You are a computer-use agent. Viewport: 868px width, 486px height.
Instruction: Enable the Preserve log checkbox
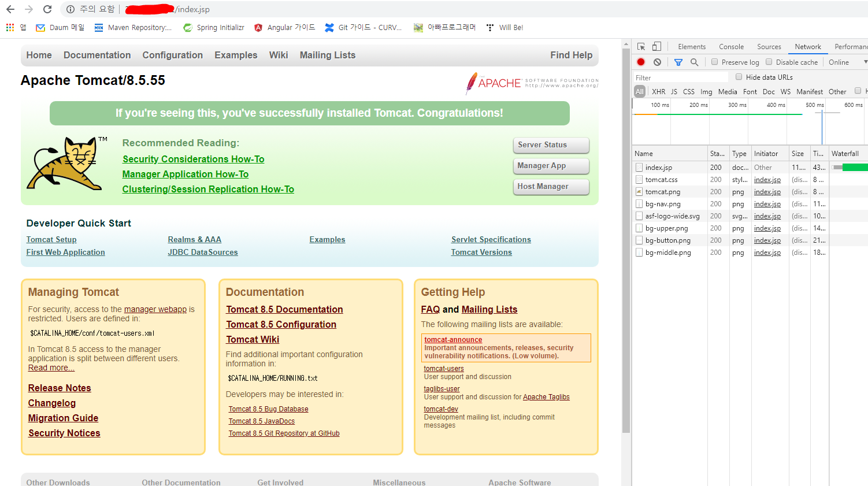pos(715,62)
